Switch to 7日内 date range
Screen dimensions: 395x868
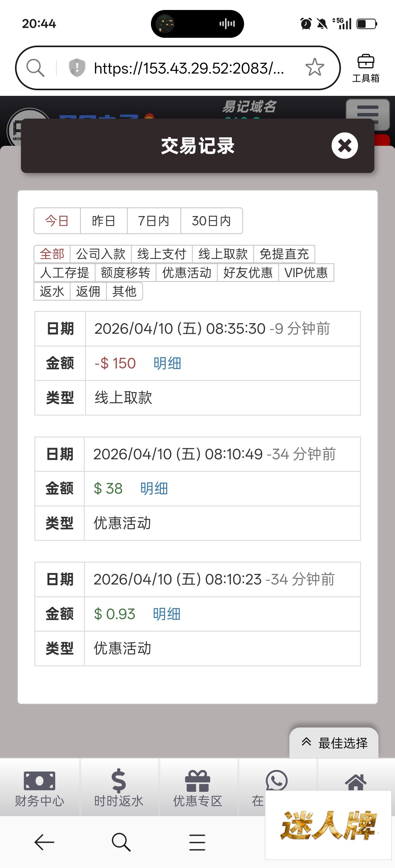point(154,221)
